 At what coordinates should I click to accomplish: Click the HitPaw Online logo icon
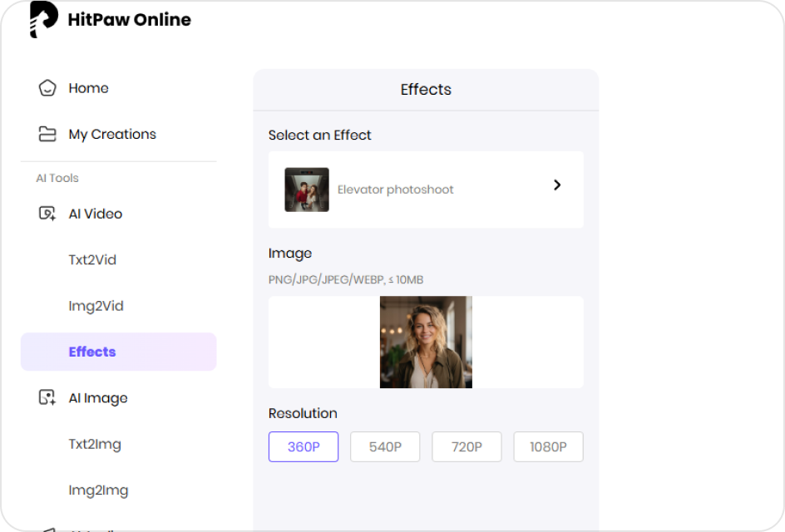(37, 19)
